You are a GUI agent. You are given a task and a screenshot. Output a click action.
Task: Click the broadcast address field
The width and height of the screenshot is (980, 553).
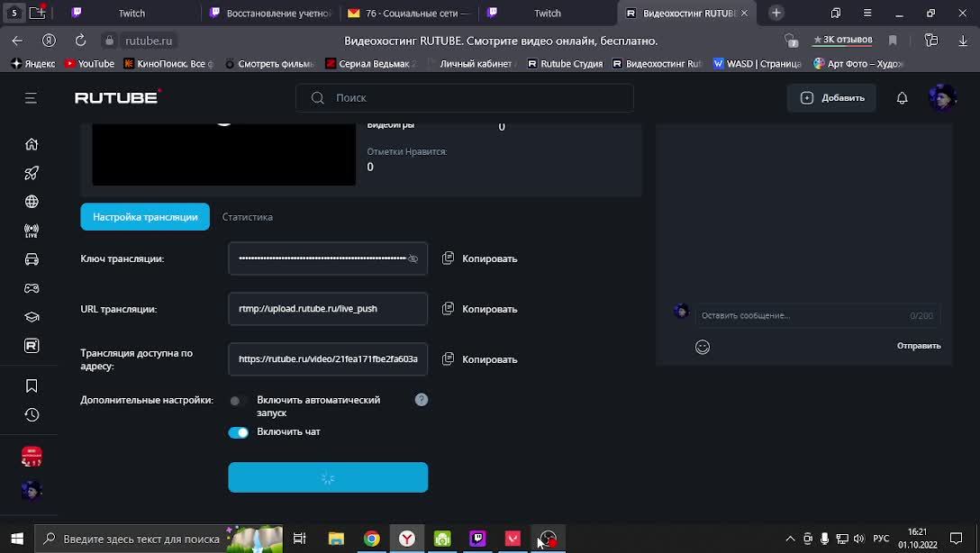[328, 359]
